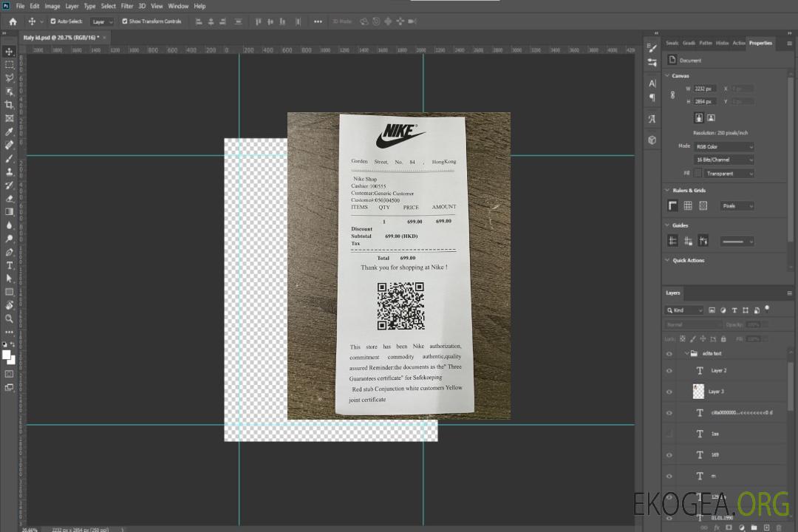Select the Move tool in the toolbox
Image resolution: width=798 pixels, height=532 pixels.
9,52
